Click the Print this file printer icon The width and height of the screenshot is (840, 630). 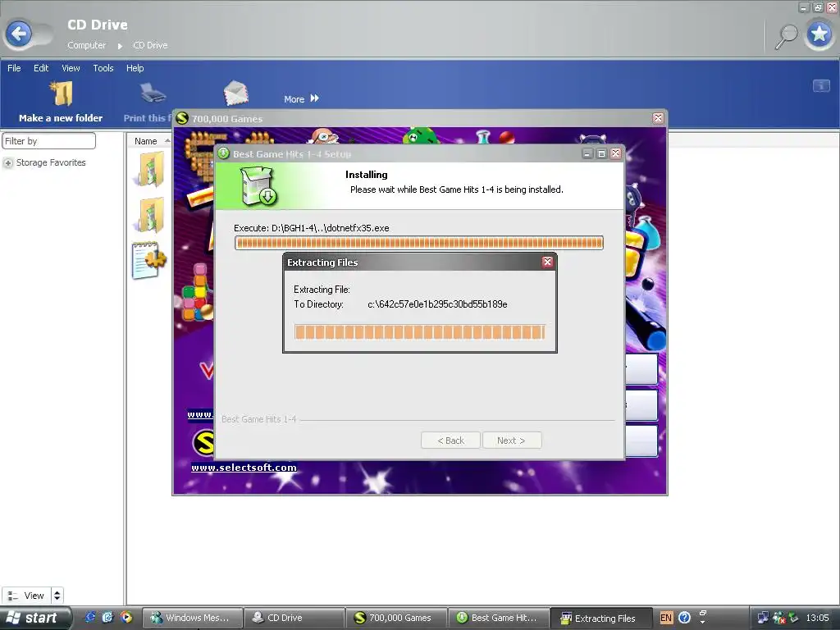click(153, 94)
